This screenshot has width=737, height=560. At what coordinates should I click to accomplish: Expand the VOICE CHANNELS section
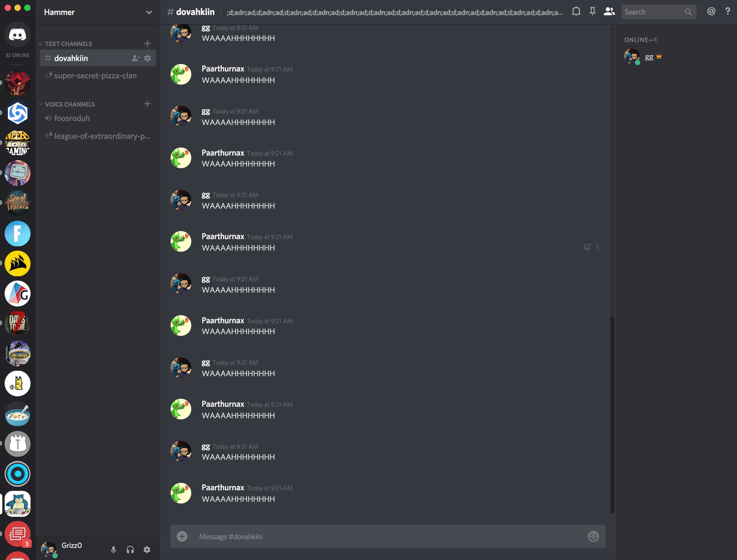[x=69, y=104]
